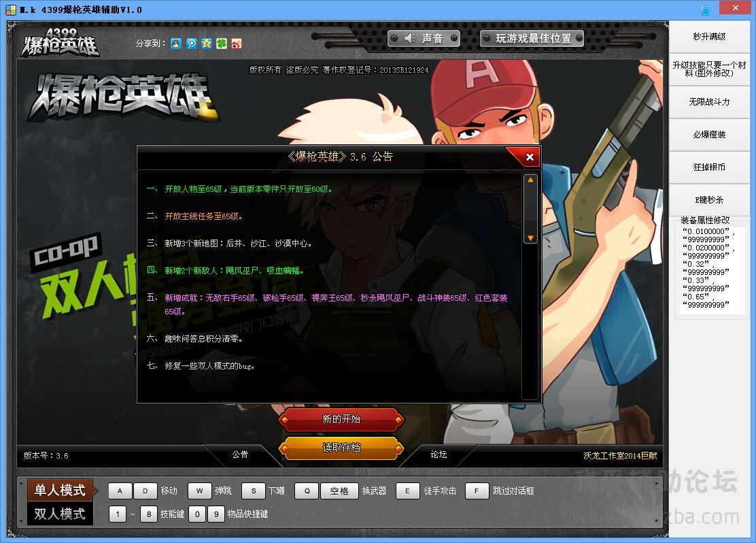This screenshot has height=543, width=756.
Task: Click the skin shirt icon in title bar
Action: [704, 10]
